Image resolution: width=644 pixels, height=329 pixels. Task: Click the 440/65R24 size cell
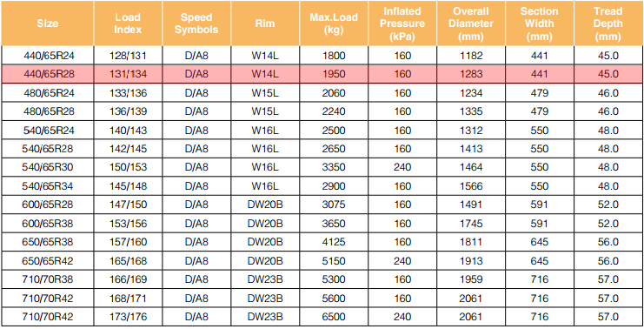point(47,56)
